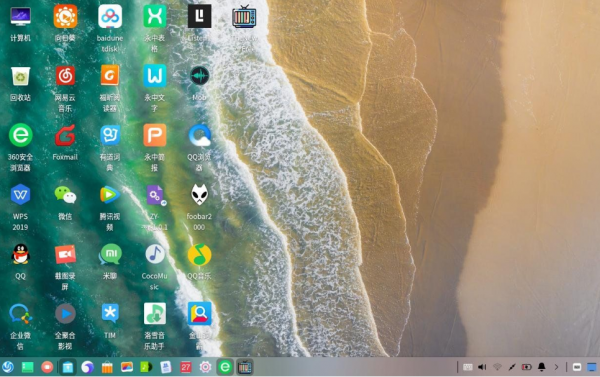600x377 pixels.
Task: Open the volume speaker tray icon
Action: pyautogui.click(x=482, y=367)
